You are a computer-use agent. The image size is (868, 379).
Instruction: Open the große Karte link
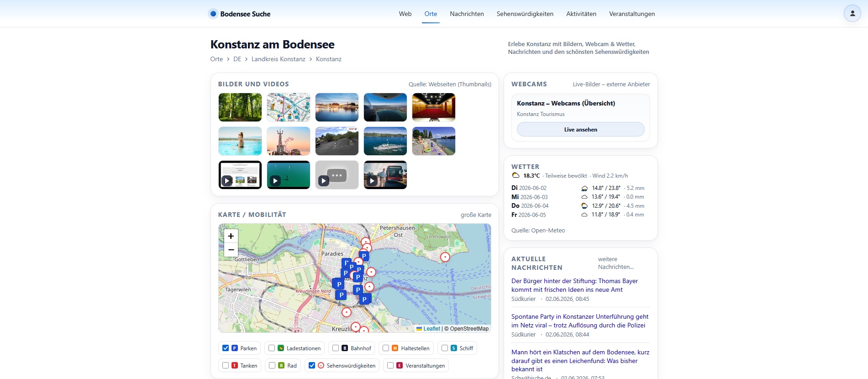pyautogui.click(x=476, y=215)
